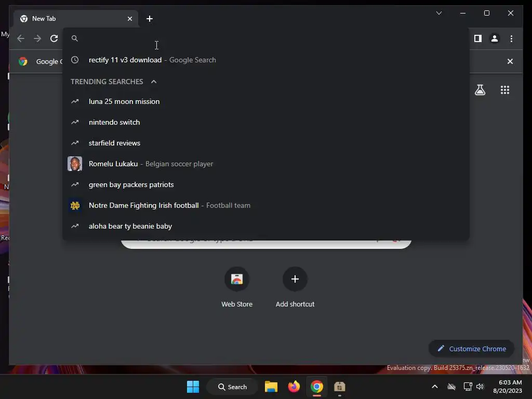Minimize the Chrome window

click(463, 13)
